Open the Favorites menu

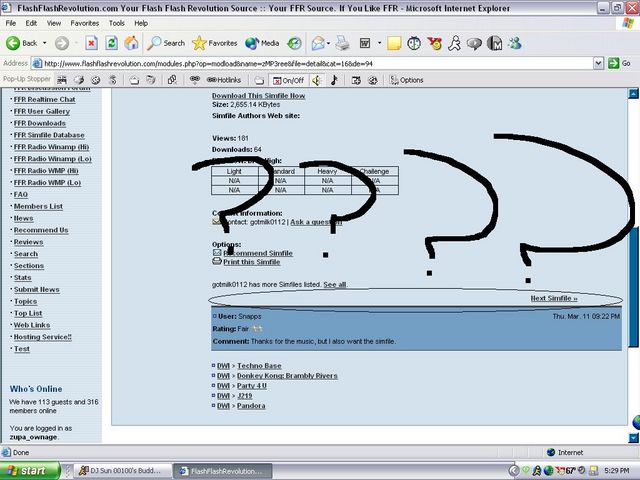click(84, 23)
